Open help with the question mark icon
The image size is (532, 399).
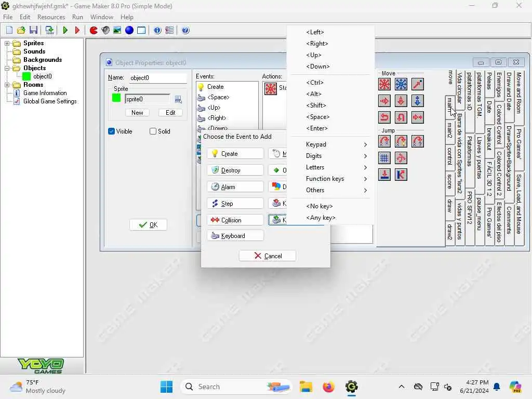(185, 30)
